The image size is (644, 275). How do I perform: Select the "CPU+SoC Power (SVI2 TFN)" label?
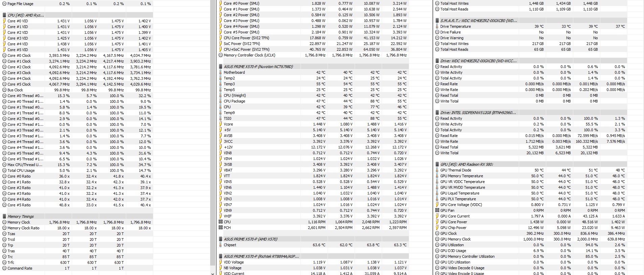[x=247, y=49]
